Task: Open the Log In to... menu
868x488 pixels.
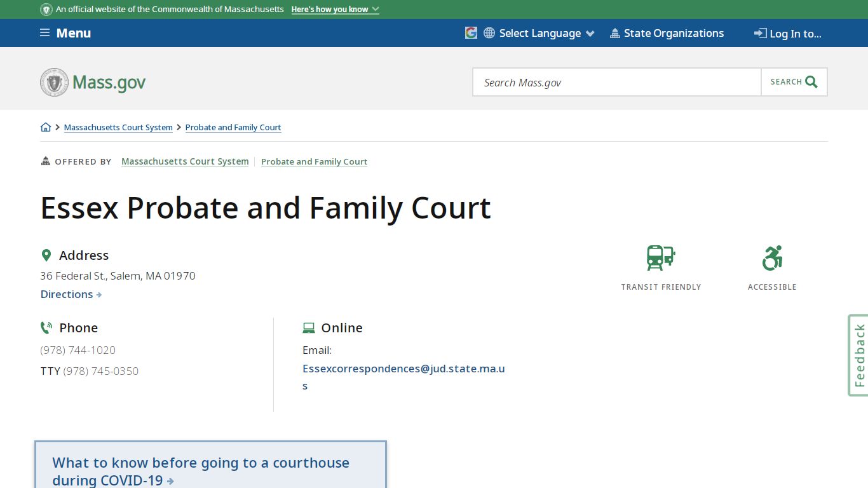Action: (x=788, y=34)
